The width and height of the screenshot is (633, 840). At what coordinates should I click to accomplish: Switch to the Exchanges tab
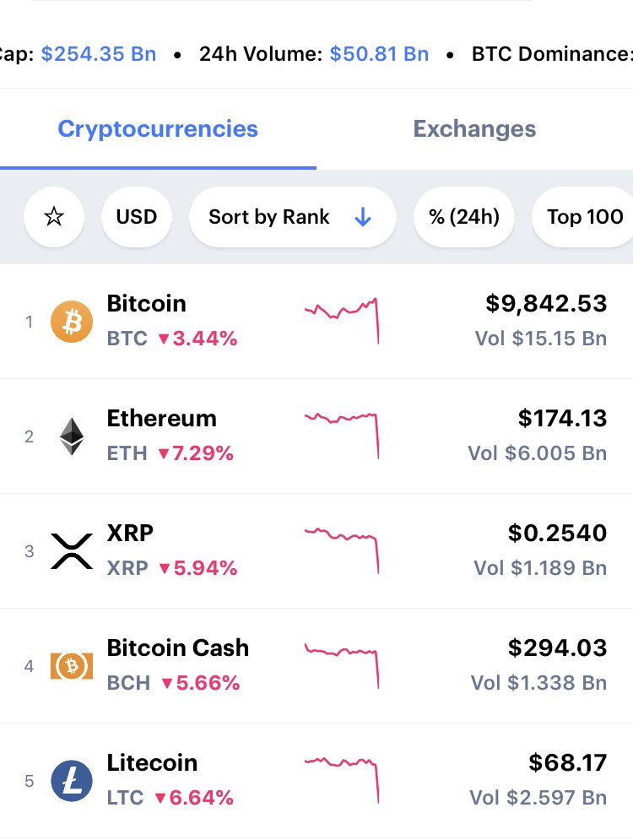pos(474,129)
